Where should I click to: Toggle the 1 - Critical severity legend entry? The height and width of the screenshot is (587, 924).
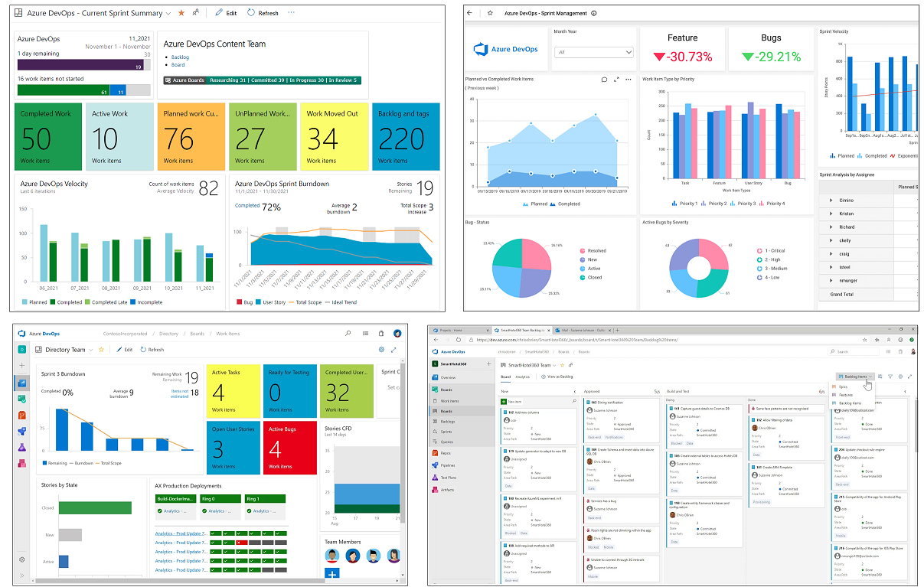point(769,250)
